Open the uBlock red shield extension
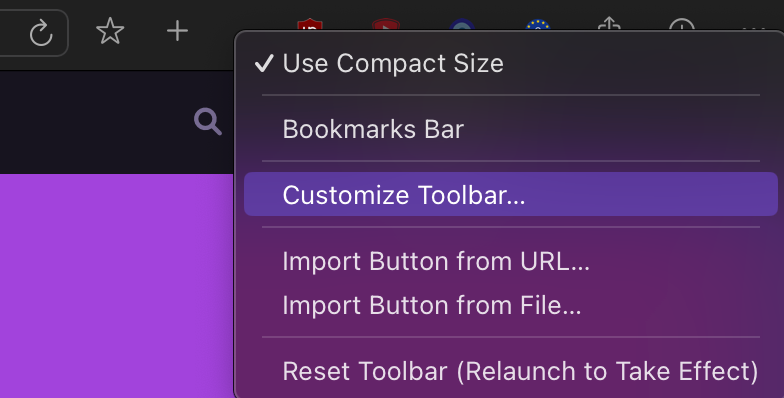 click(310, 25)
